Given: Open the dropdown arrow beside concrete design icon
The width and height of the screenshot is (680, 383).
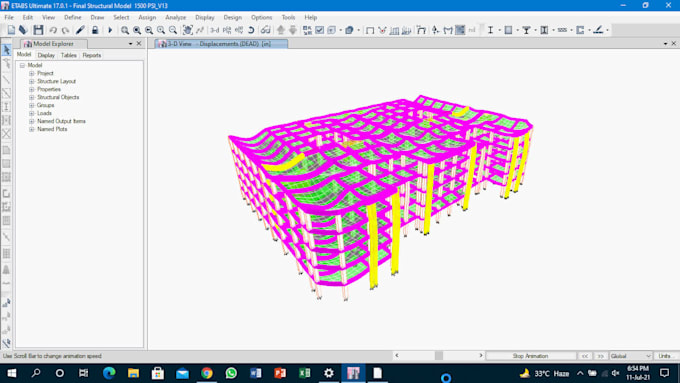Looking at the screenshot, I should tap(517, 30).
